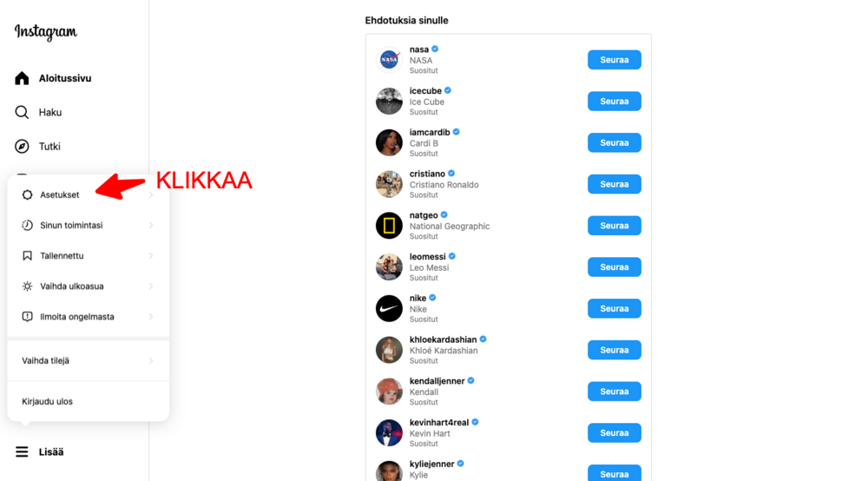Click the Ilmoita ongelmasta report icon
This screenshot has height=481, width=868.
click(27, 317)
